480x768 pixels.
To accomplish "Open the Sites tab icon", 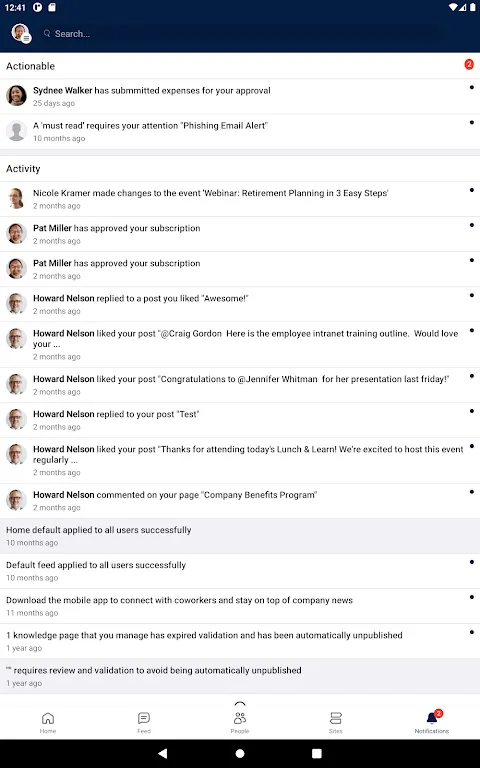I will (x=336, y=722).
